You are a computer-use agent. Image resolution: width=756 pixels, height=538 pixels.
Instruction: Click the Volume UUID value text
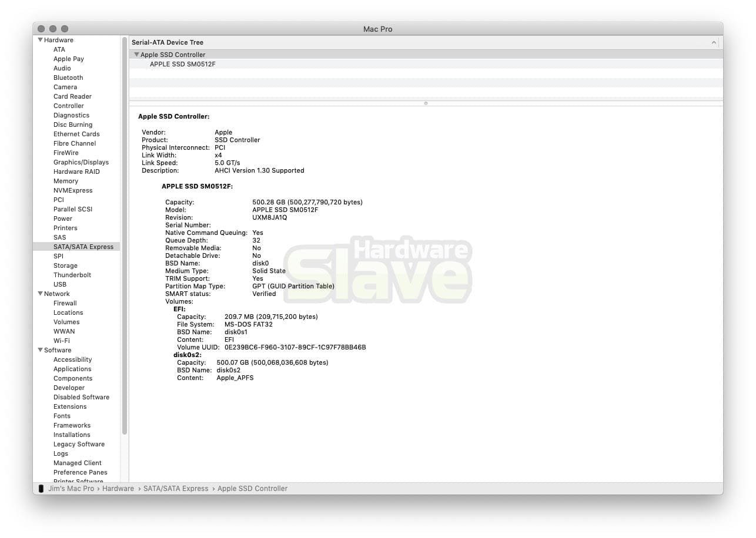(295, 347)
